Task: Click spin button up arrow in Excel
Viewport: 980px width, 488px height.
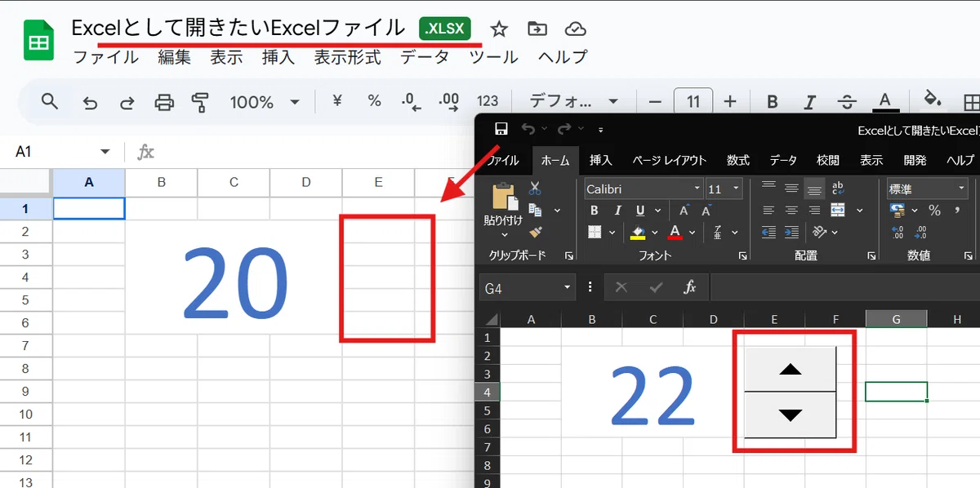Action: click(791, 370)
